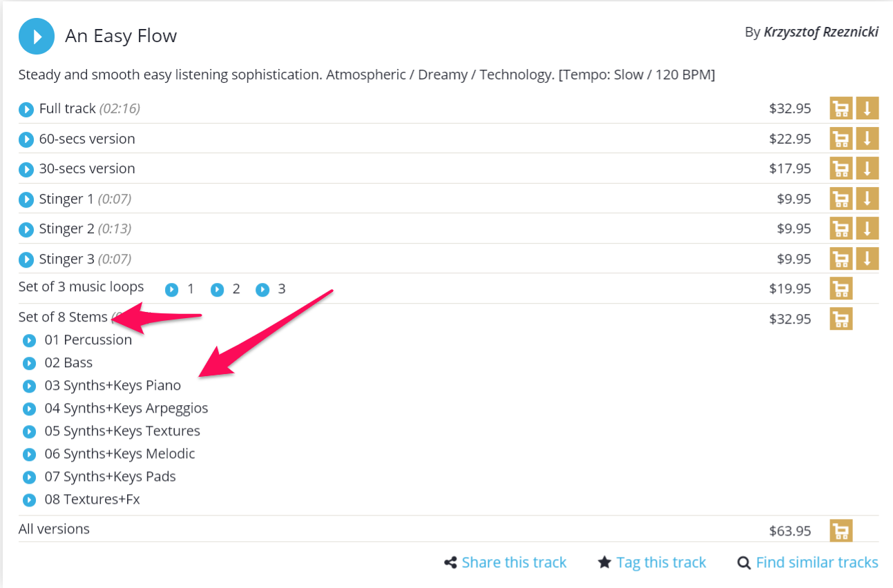Download Stinger 2
Viewport: 893px width, 588px height.
(867, 228)
